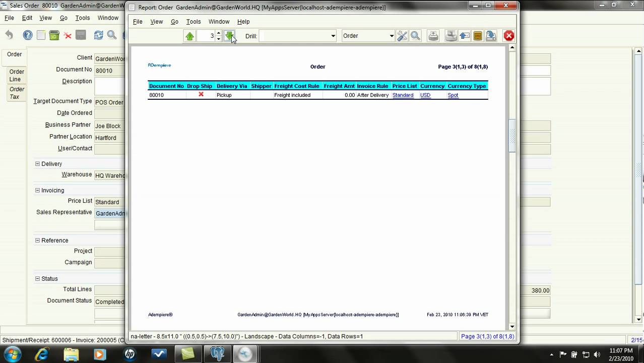Send report by email icon
Viewport: 644px width, 363px height.
point(465,36)
